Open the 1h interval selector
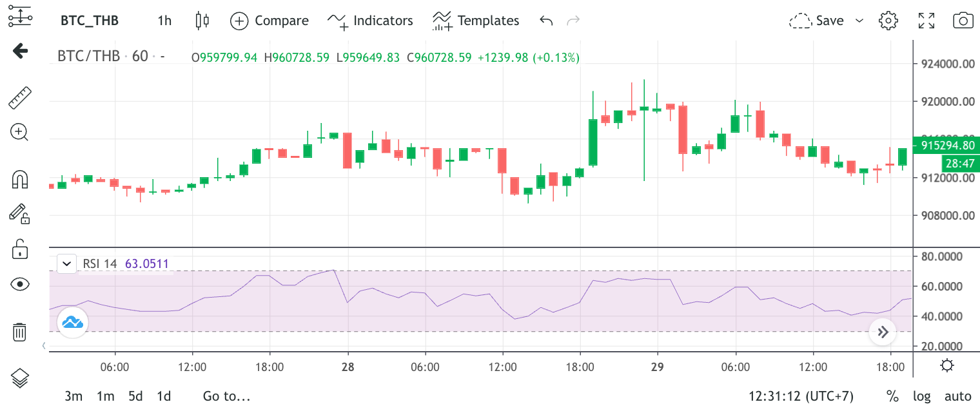 click(x=164, y=21)
